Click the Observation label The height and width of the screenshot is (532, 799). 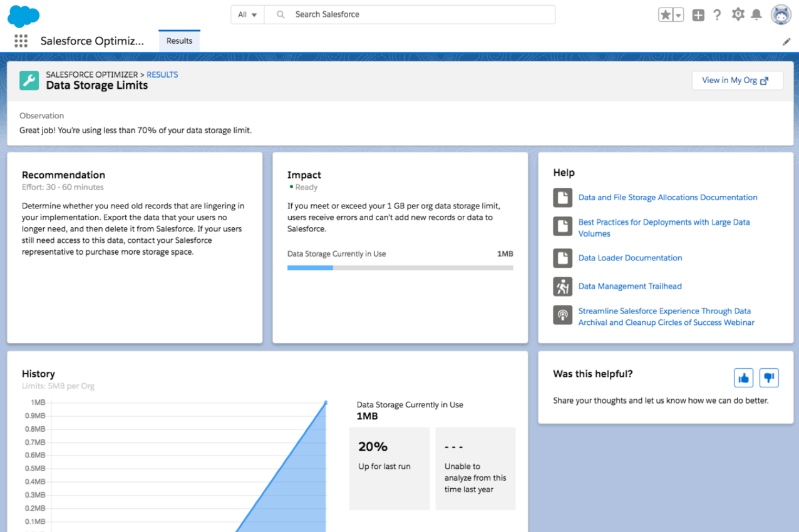pos(41,116)
